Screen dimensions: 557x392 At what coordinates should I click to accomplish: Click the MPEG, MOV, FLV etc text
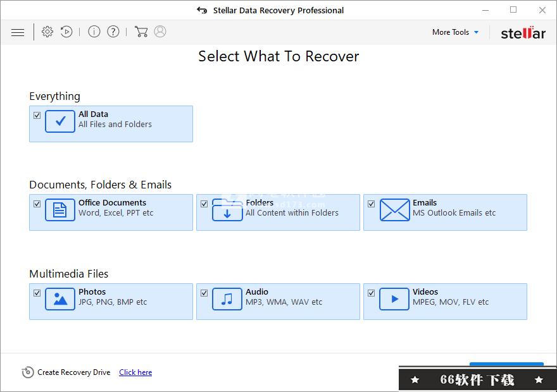click(x=451, y=302)
